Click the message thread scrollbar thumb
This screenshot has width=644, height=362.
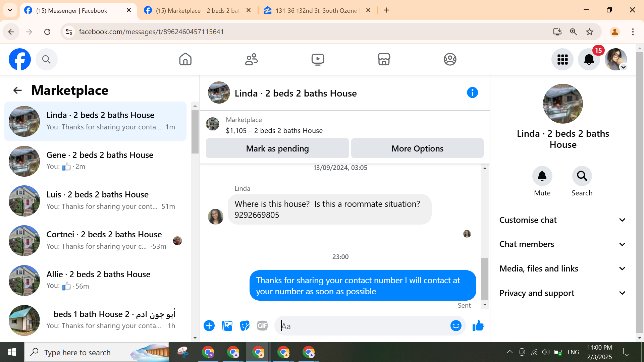coord(485,279)
